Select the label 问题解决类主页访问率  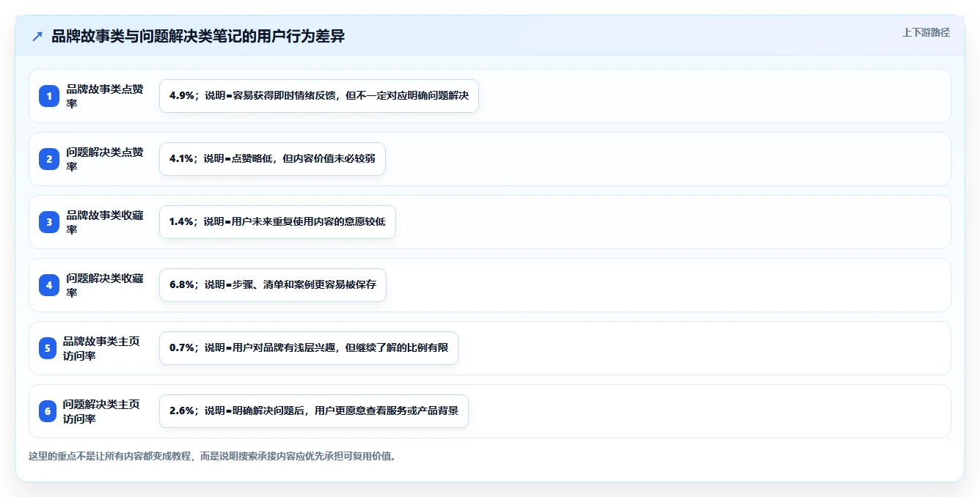[x=102, y=411]
